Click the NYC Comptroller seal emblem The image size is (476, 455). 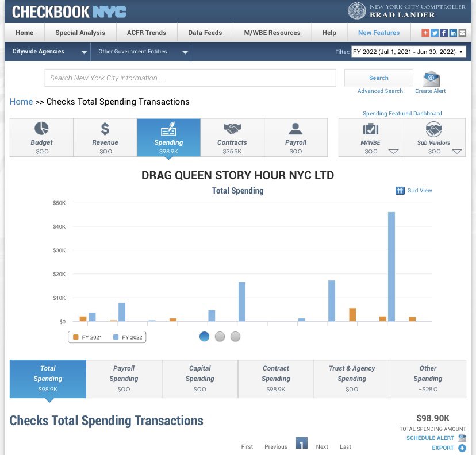click(356, 10)
